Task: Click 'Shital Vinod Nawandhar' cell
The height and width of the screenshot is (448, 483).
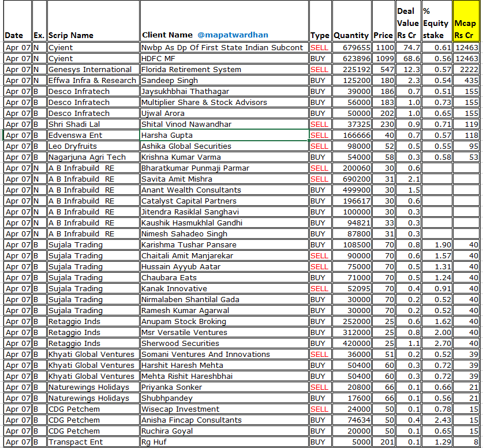Action: (224, 125)
